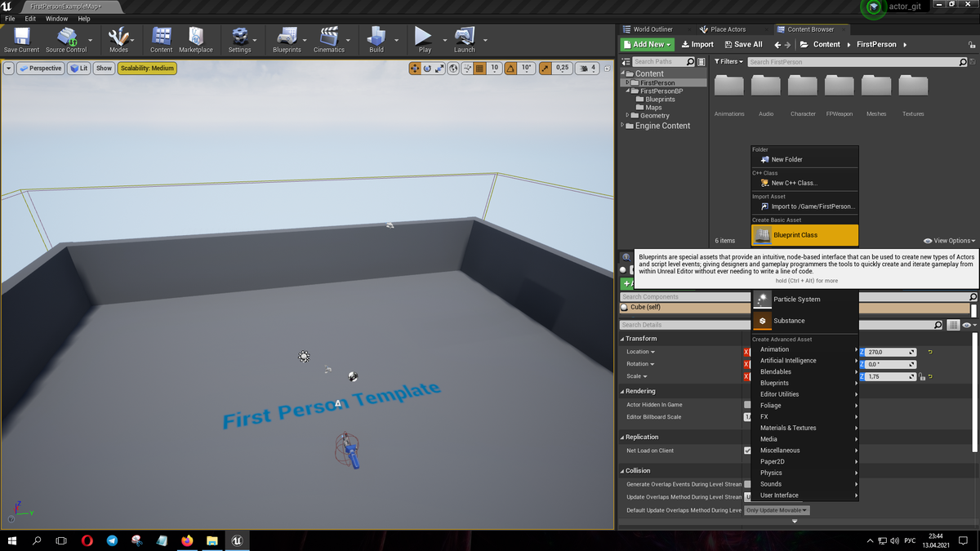Open the rotation snap 10° dropdown
This screenshot has height=551, width=980.
tap(527, 69)
